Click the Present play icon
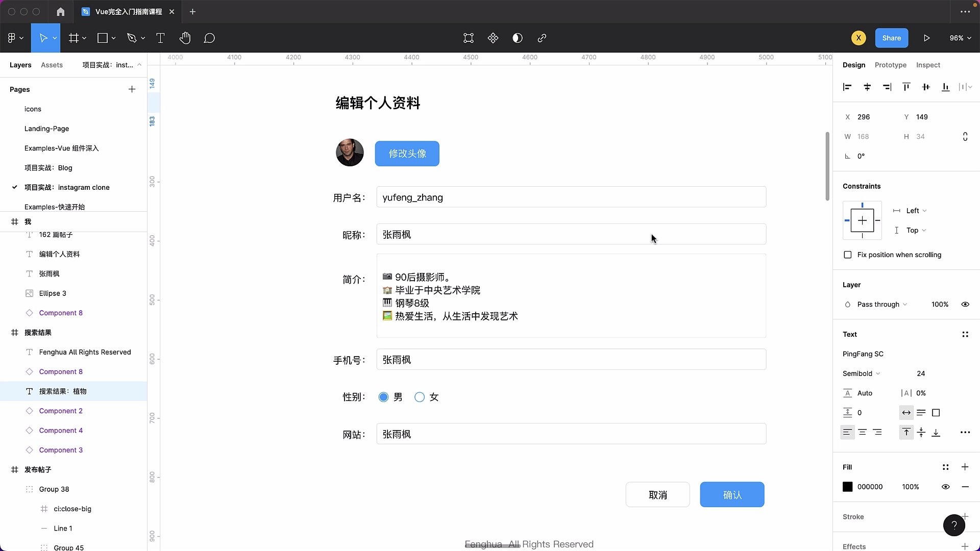Image resolution: width=980 pixels, height=551 pixels. click(x=926, y=38)
